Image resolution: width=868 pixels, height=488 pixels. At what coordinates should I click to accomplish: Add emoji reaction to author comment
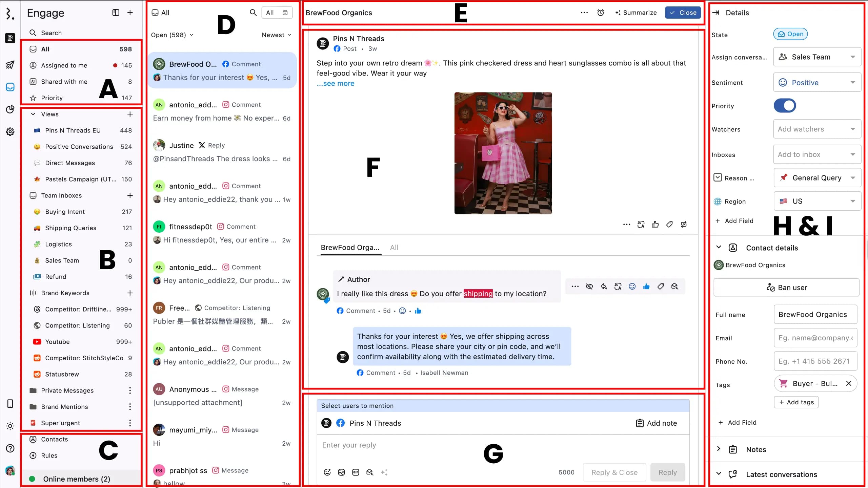pos(632,287)
